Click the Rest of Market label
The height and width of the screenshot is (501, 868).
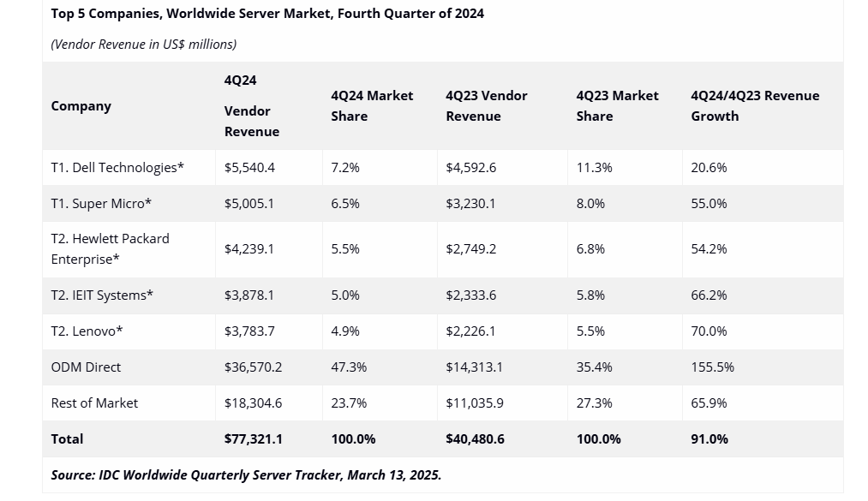tap(94, 403)
